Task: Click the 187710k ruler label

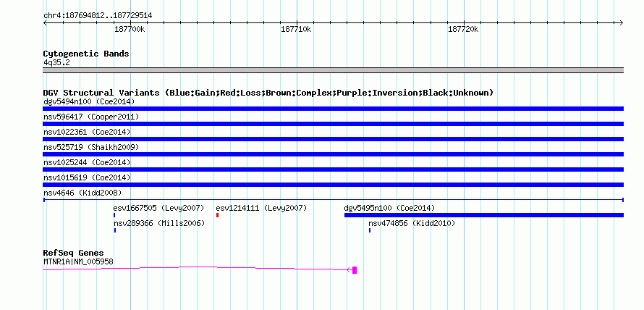Action: (x=296, y=30)
